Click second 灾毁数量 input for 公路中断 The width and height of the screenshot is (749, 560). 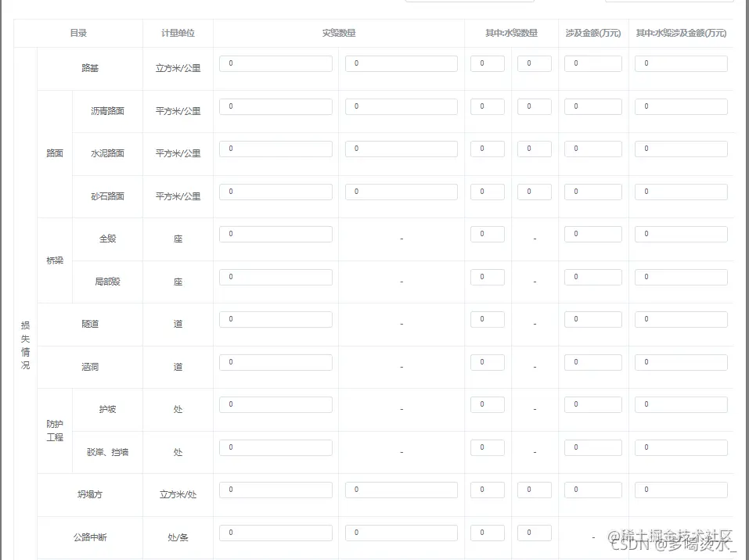tap(402, 533)
